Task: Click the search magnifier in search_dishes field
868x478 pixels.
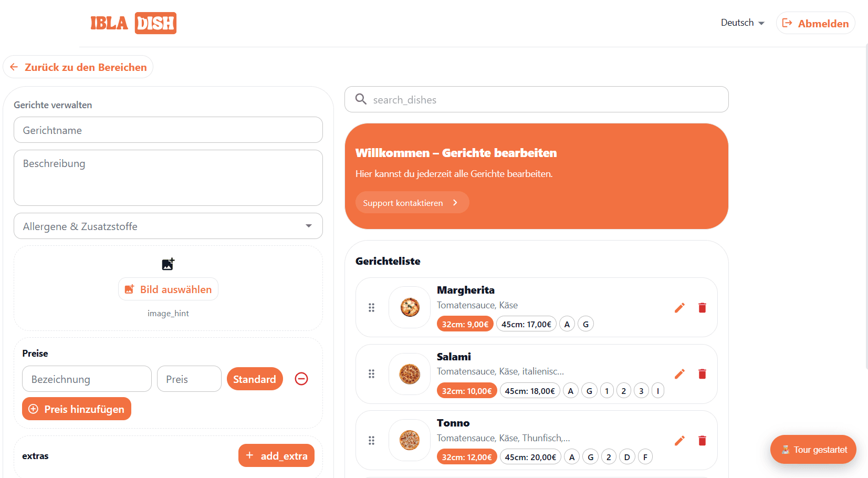Action: coord(361,99)
